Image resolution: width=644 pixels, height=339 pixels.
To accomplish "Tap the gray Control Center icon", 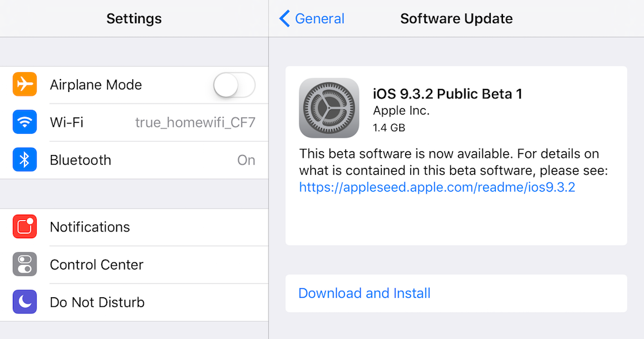I will coord(24,264).
